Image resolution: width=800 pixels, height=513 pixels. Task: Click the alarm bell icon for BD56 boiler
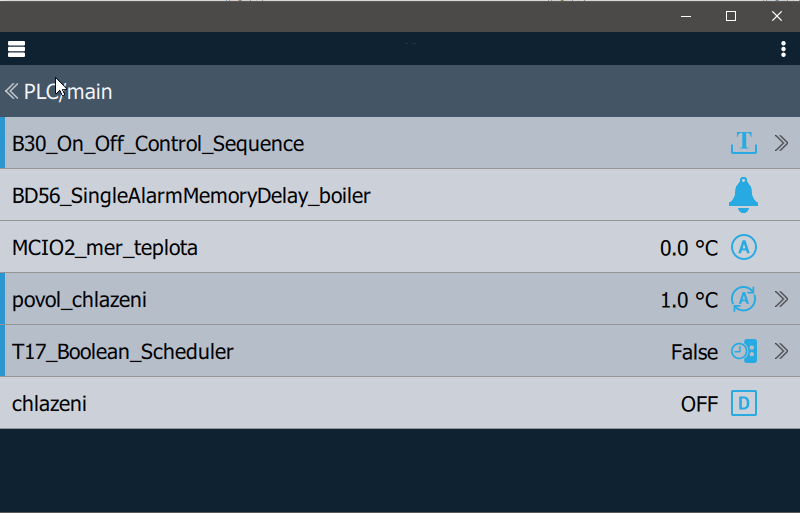pos(743,195)
